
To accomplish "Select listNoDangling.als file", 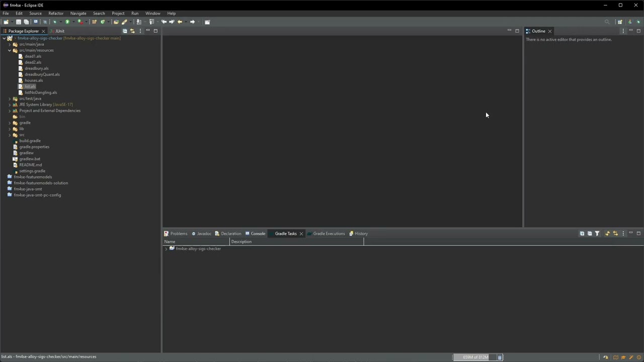I will (41, 93).
